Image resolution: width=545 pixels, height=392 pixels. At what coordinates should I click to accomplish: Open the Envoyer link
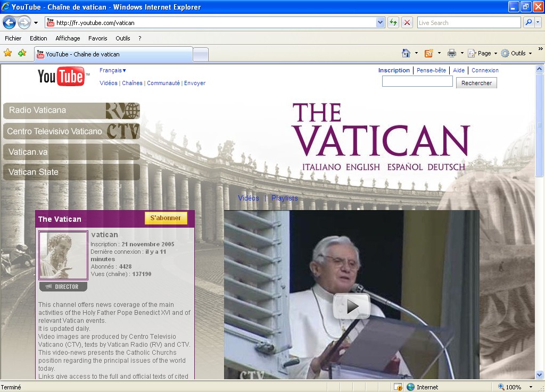pos(195,83)
